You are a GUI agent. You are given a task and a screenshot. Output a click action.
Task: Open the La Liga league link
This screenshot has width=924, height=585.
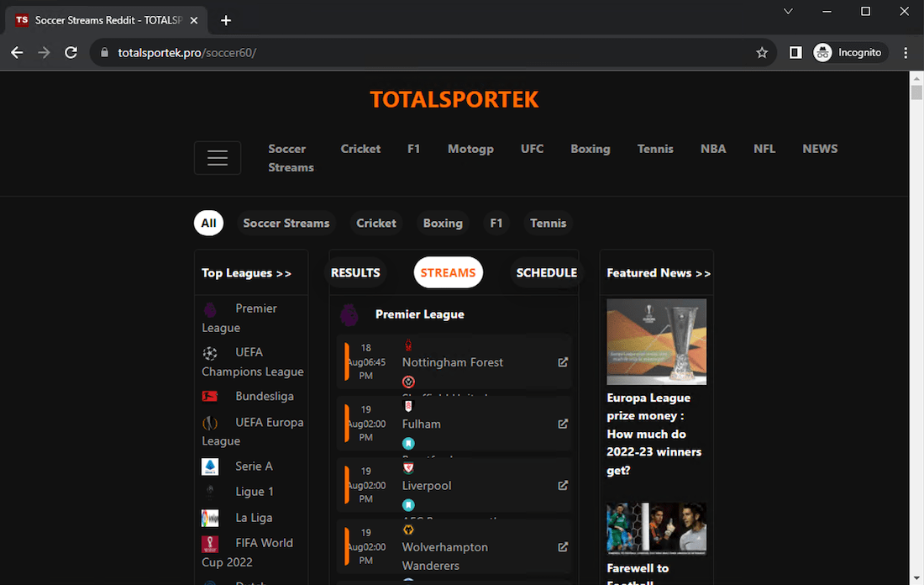254,518
